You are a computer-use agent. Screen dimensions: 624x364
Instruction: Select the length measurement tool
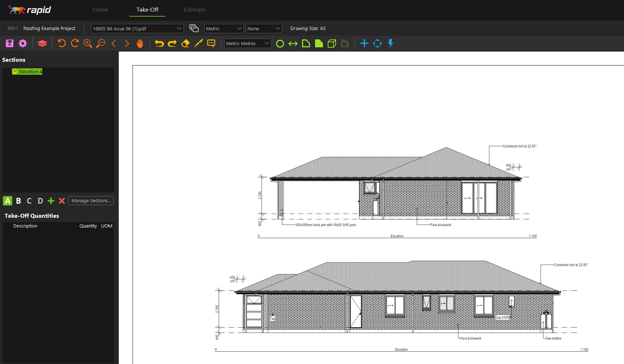pyautogui.click(x=293, y=43)
